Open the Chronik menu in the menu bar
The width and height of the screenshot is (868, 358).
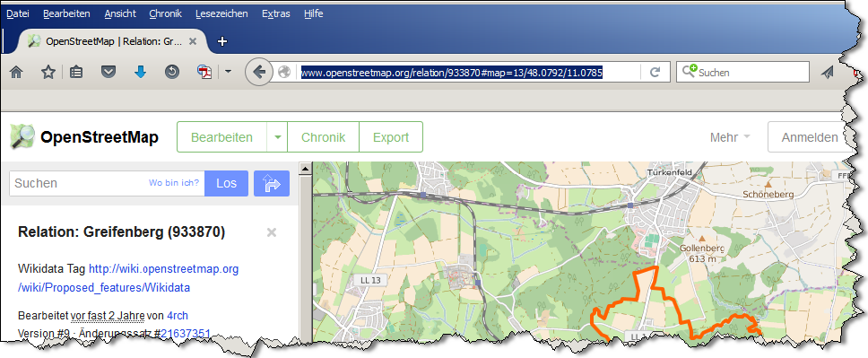click(166, 13)
